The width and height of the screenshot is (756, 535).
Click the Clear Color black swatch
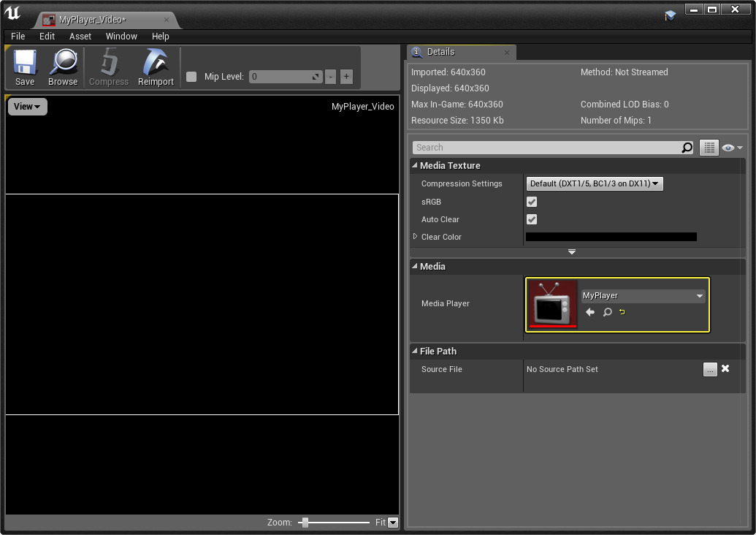(x=611, y=237)
